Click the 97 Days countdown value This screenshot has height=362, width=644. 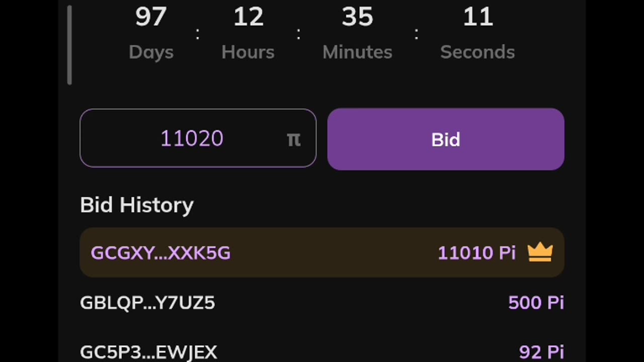(151, 17)
